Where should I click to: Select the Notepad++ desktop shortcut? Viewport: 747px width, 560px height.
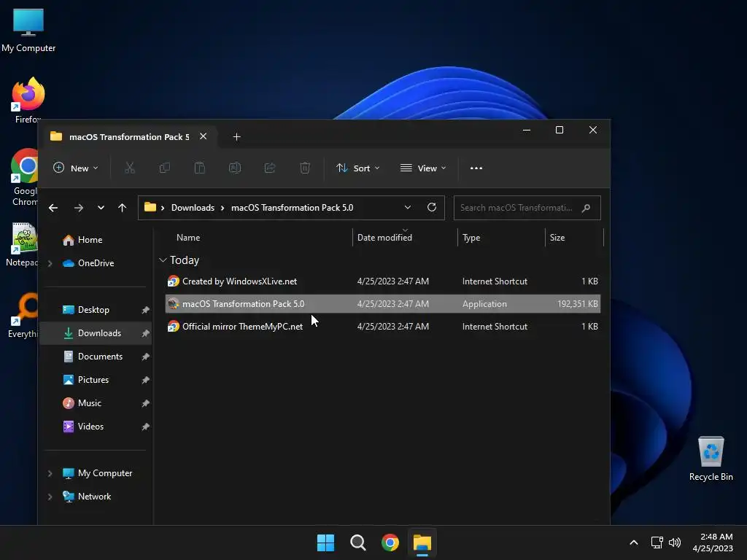(22, 244)
